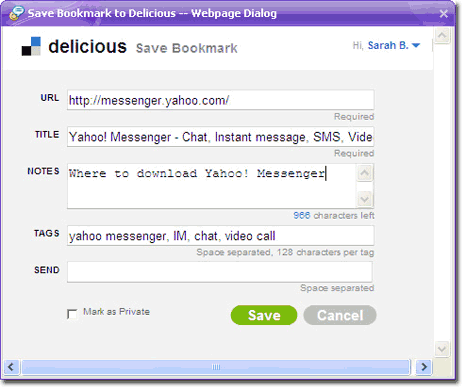Viewport: 465px width, 390px height.
Task: Click the empty SEND field
Action: point(220,272)
